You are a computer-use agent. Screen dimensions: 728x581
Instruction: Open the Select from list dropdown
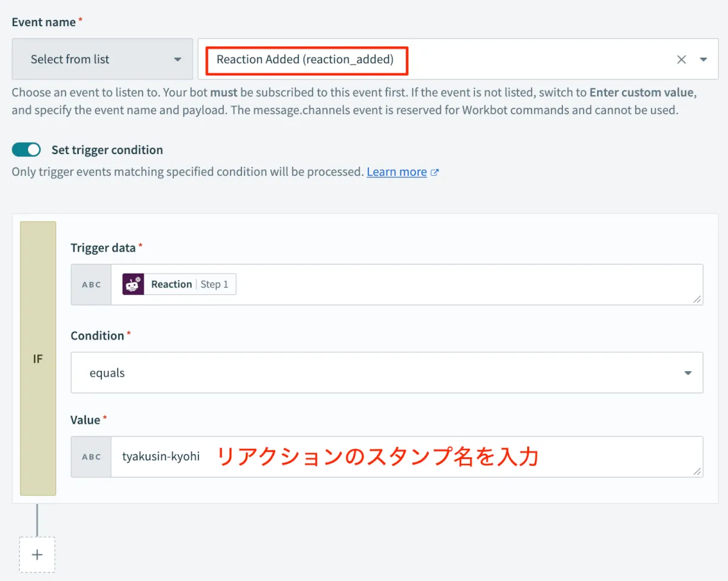click(x=102, y=59)
